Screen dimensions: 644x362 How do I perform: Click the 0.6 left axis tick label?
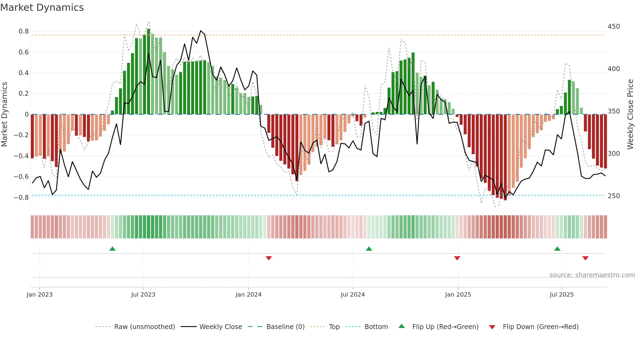tap(24, 52)
